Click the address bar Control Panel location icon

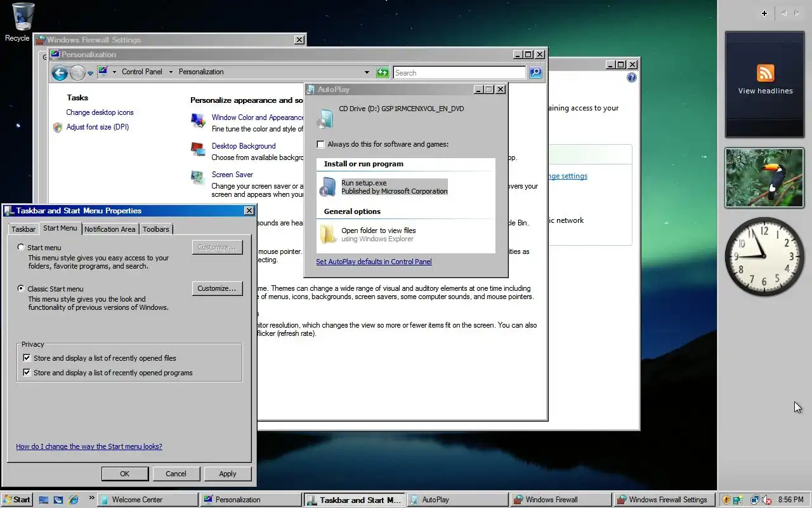[x=103, y=72]
